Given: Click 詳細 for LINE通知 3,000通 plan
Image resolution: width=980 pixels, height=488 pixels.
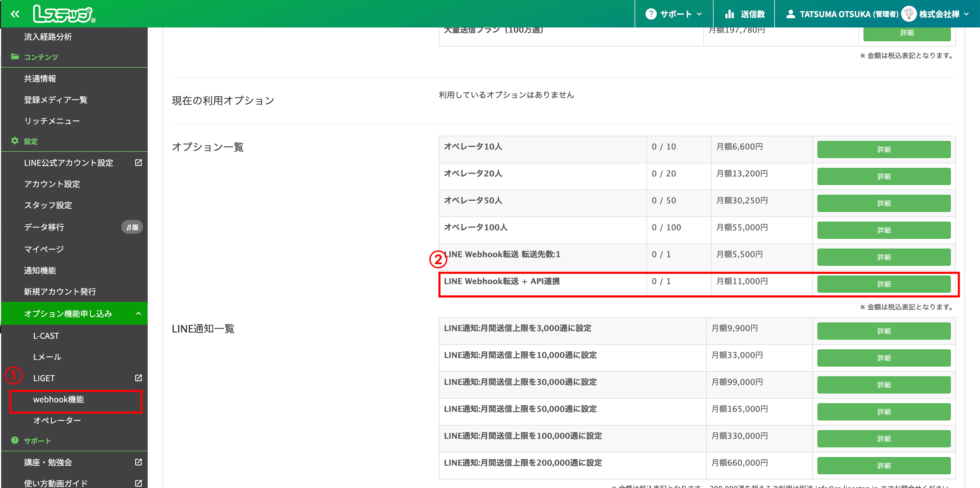Looking at the screenshot, I should point(883,331).
